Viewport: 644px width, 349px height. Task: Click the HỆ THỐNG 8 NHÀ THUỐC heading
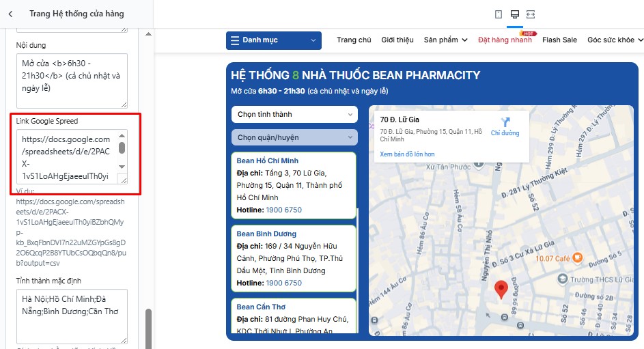355,75
